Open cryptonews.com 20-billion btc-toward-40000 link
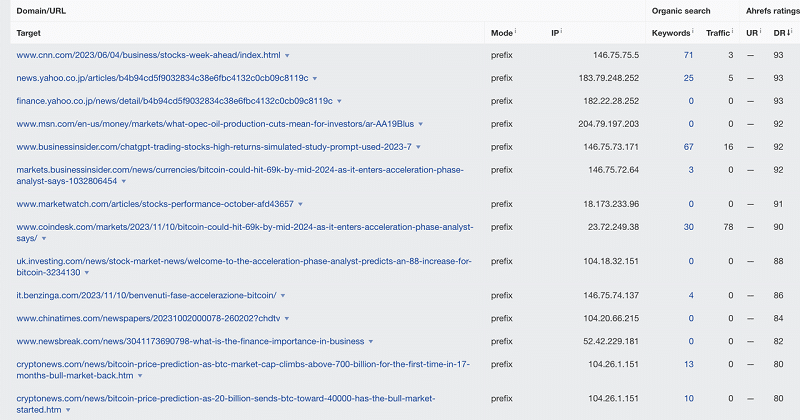The width and height of the screenshot is (800, 420). pos(226,404)
